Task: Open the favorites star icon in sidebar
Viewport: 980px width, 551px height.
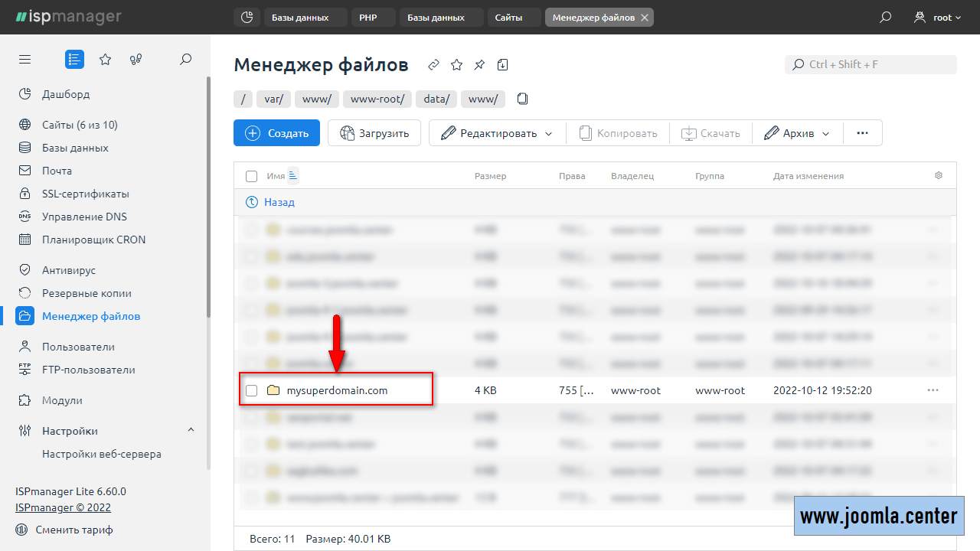Action: tap(106, 60)
